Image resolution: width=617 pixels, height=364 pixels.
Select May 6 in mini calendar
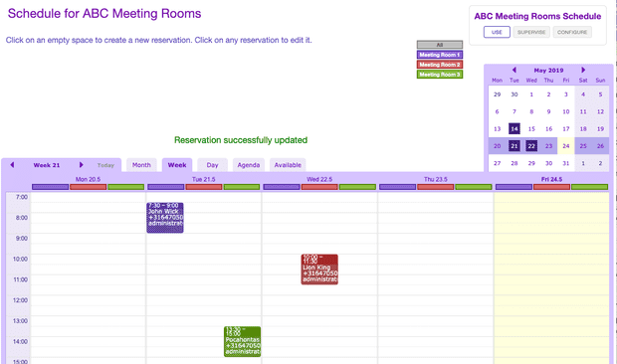(497, 111)
